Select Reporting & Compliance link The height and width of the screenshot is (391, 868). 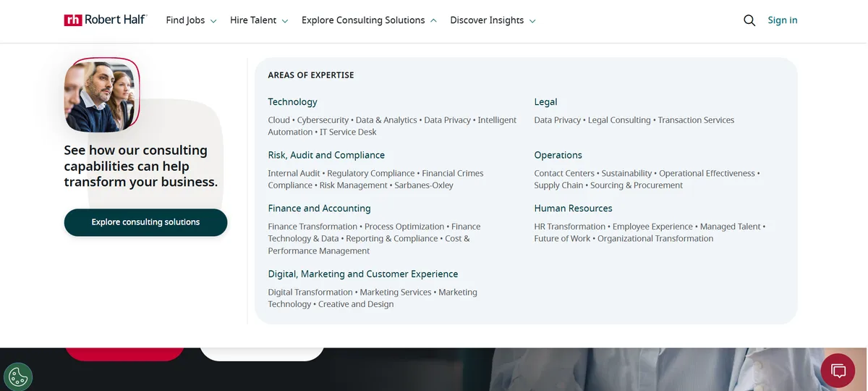point(392,238)
